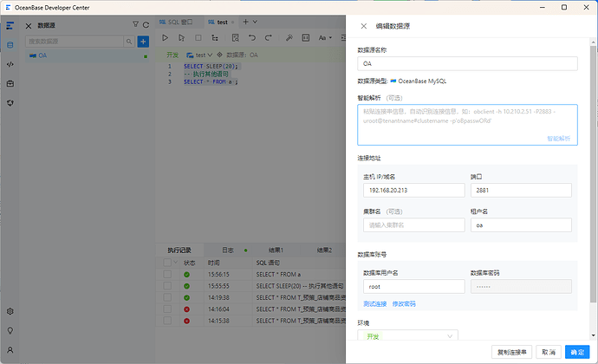Click the 修改密码 link
Viewport: 598px width, 364px height.
(x=404, y=303)
